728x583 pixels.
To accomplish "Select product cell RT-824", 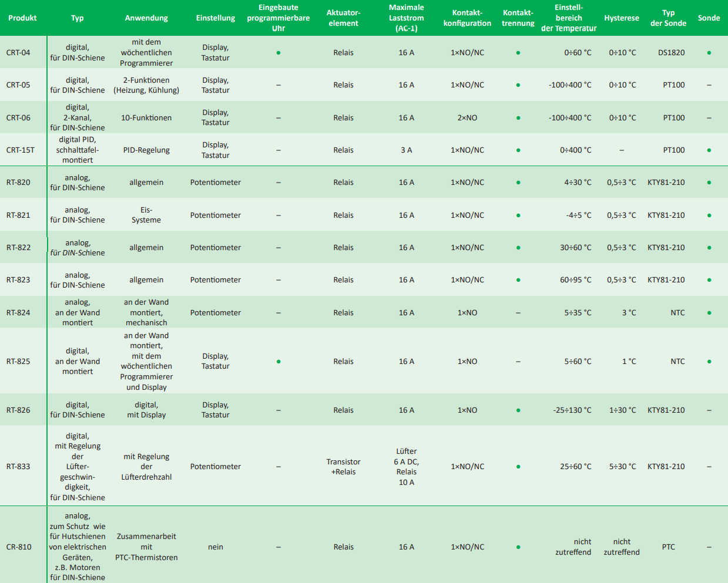I will tap(18, 313).
